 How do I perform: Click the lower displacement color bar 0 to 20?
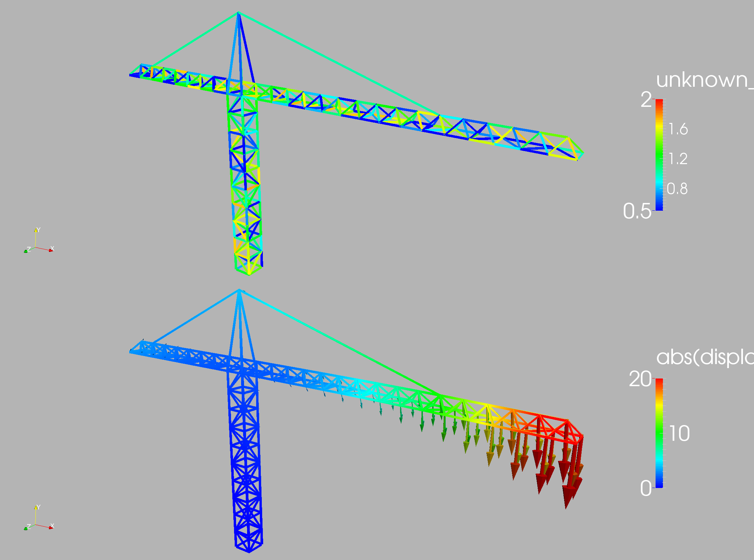(659, 433)
